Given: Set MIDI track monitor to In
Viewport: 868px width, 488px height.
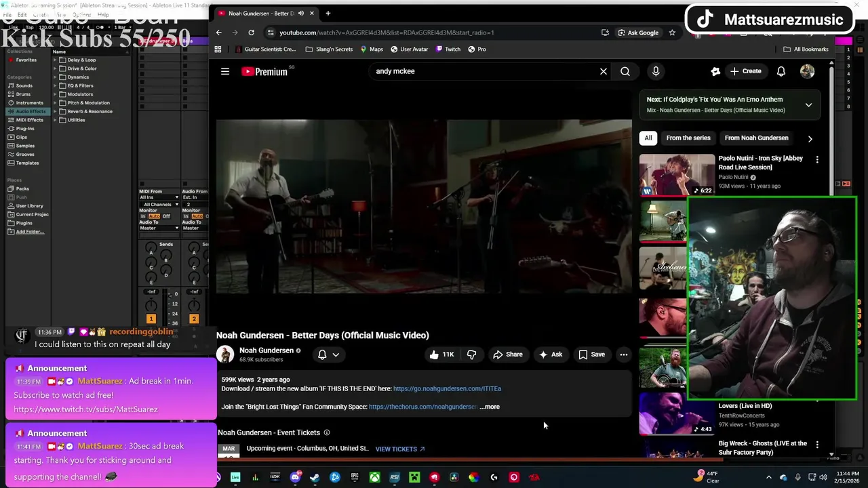Looking at the screenshot, I should tap(143, 216).
